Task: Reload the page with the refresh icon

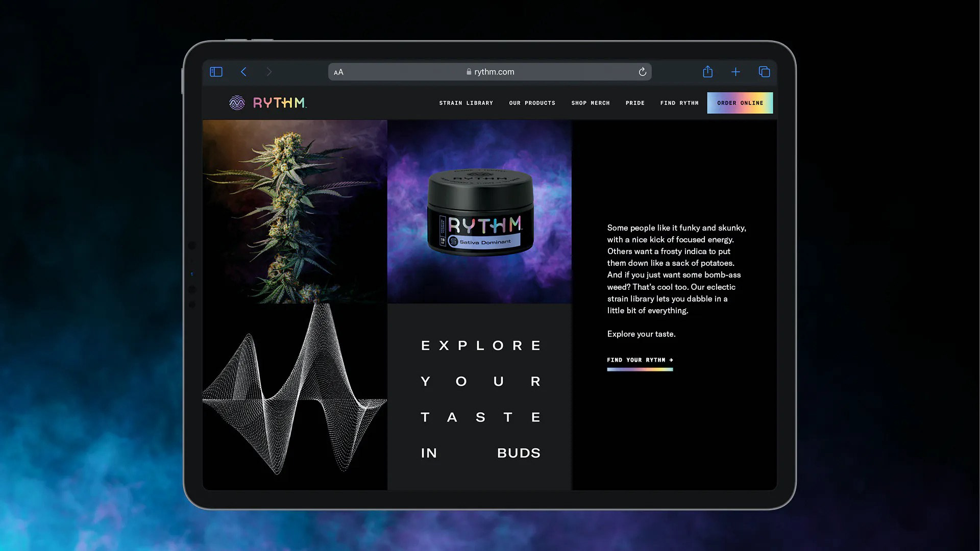Action: tap(642, 72)
